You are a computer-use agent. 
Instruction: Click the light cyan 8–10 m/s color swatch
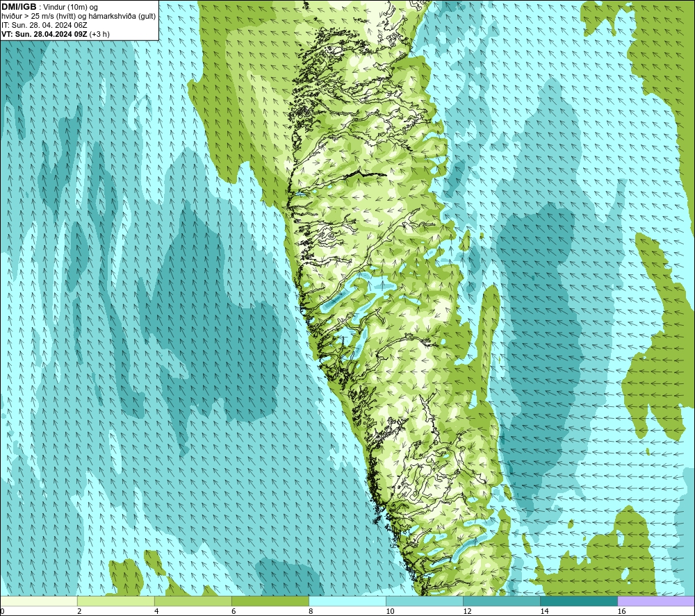point(347,601)
